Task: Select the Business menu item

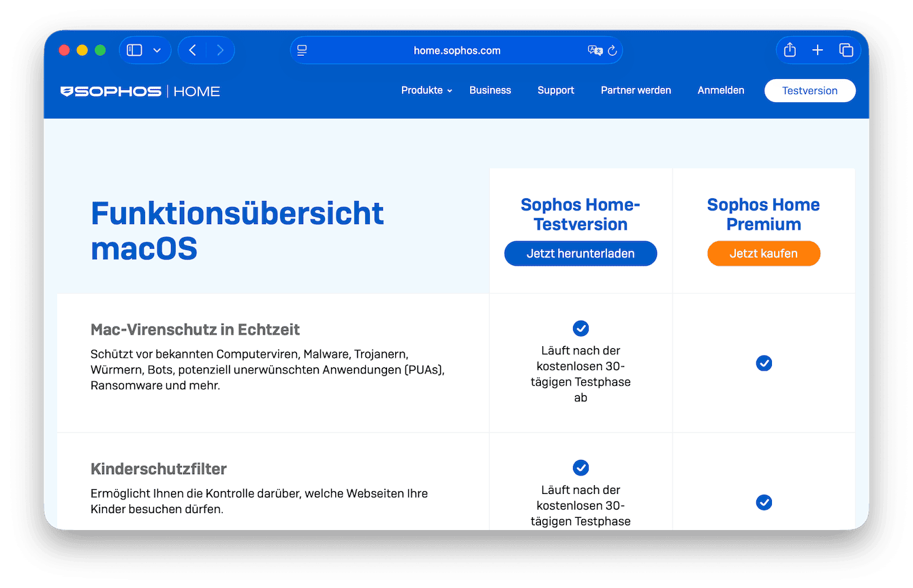Action: coord(490,90)
